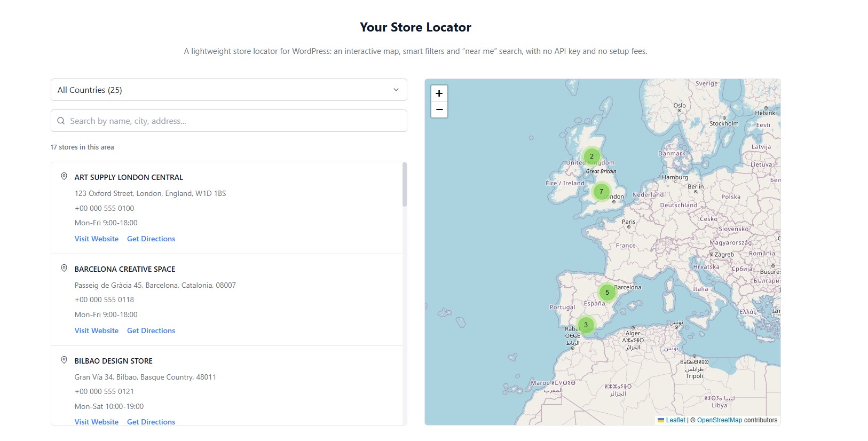
Task: Click the Tripoli label on the map
Action: click(695, 376)
